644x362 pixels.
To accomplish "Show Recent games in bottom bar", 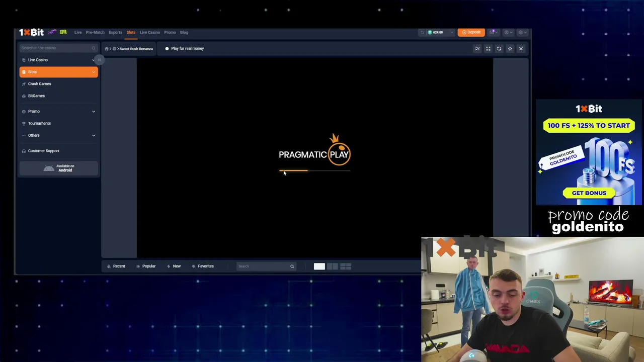I will tap(116, 266).
